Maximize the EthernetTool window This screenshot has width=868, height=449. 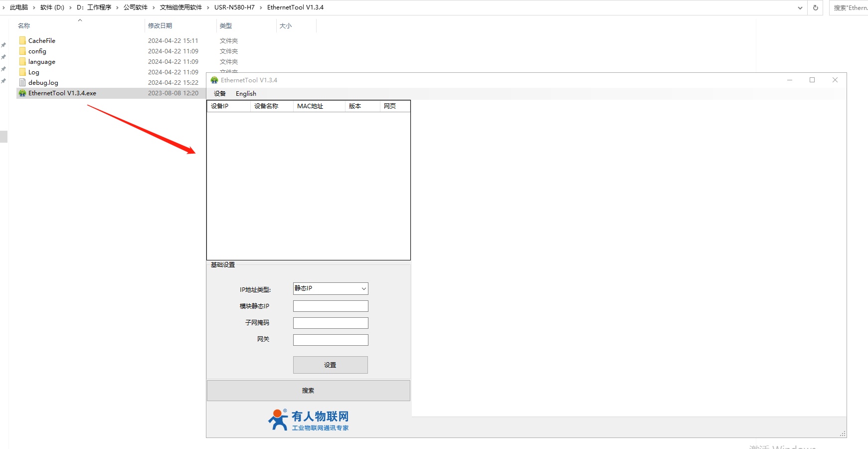point(812,80)
